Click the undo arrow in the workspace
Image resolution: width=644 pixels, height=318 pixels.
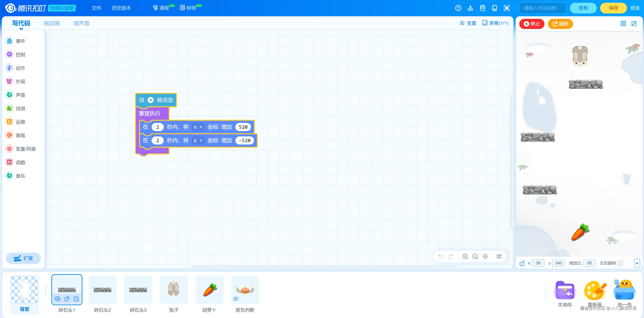[x=440, y=256]
